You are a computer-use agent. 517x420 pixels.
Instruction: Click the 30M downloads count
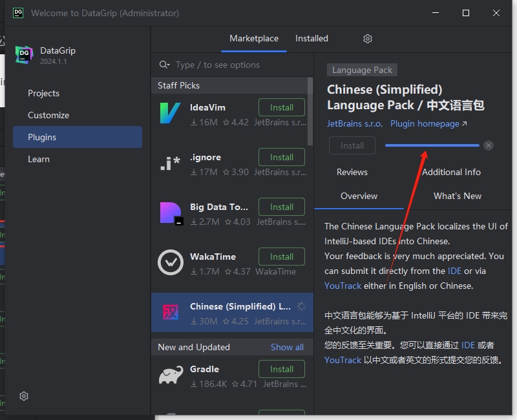[204, 321]
